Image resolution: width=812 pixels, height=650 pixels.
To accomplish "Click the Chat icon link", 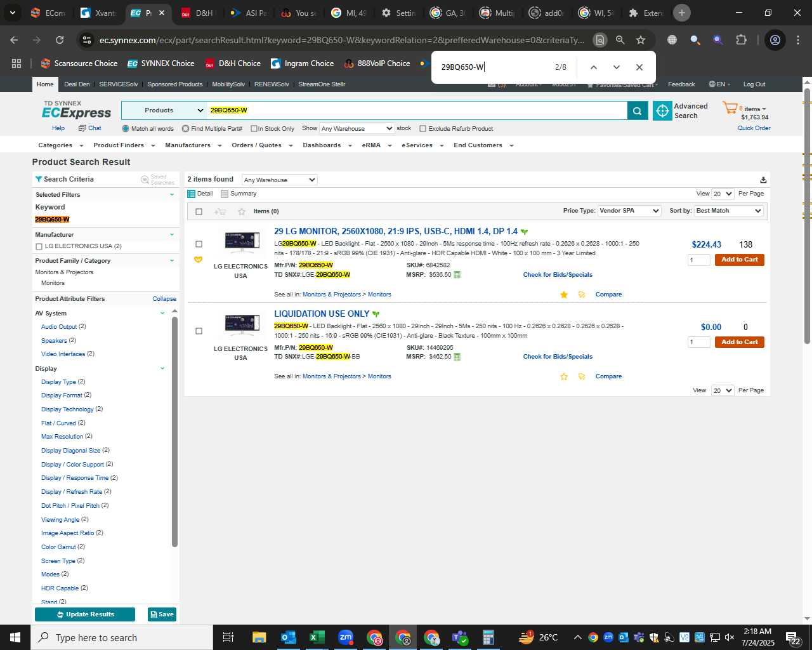I will click(x=90, y=128).
